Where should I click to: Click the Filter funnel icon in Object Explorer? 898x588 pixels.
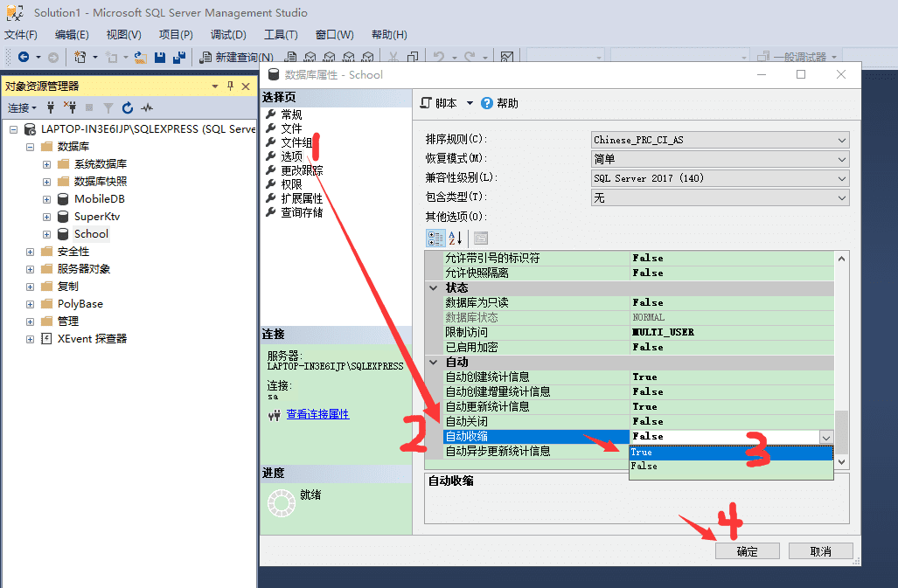tap(108, 107)
